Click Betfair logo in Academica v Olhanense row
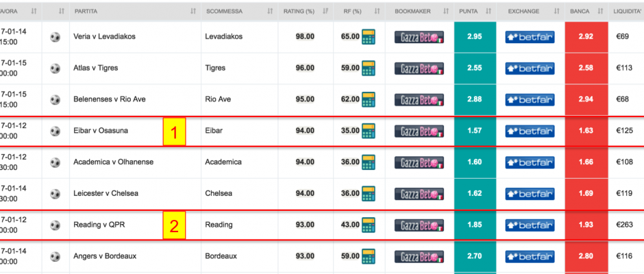 click(530, 162)
